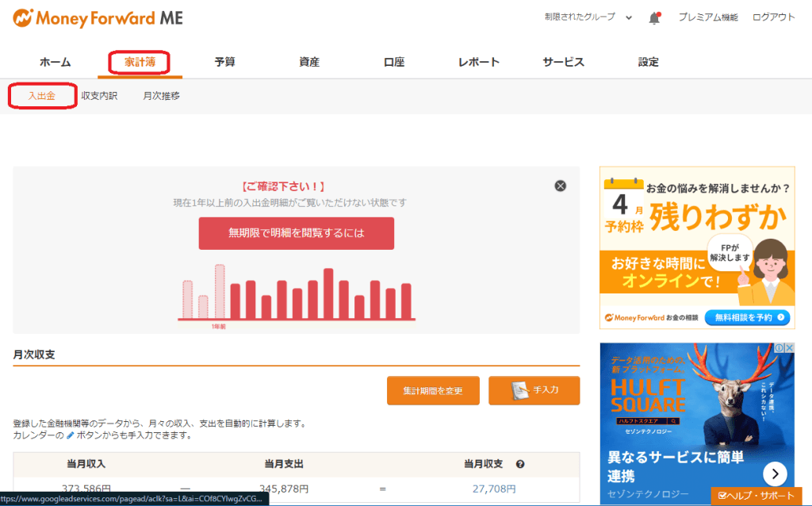Open the 家計簿 tab

point(140,62)
